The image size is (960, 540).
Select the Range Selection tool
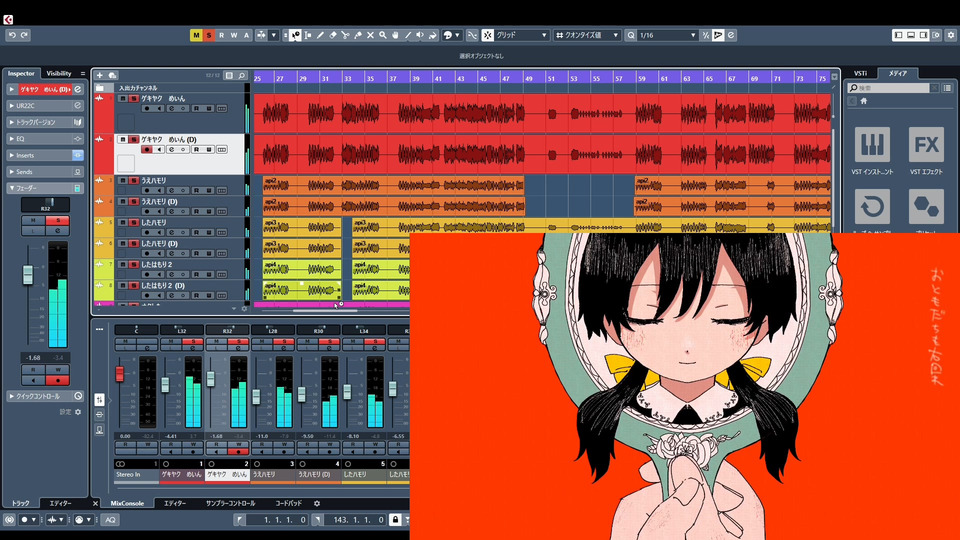click(307, 36)
